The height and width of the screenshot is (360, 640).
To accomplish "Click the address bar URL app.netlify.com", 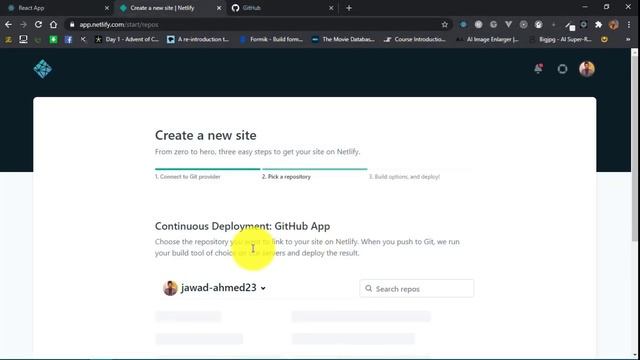I will pyautogui.click(x=119, y=24).
